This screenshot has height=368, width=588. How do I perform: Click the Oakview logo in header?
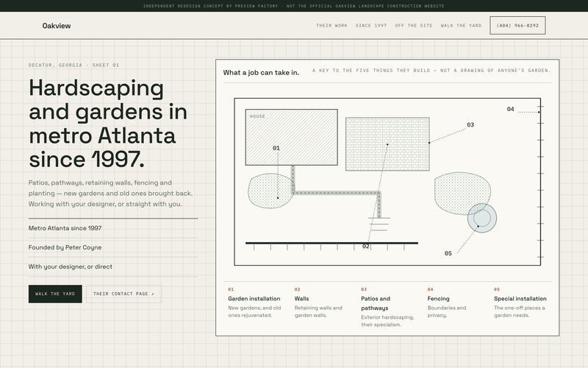click(x=57, y=26)
